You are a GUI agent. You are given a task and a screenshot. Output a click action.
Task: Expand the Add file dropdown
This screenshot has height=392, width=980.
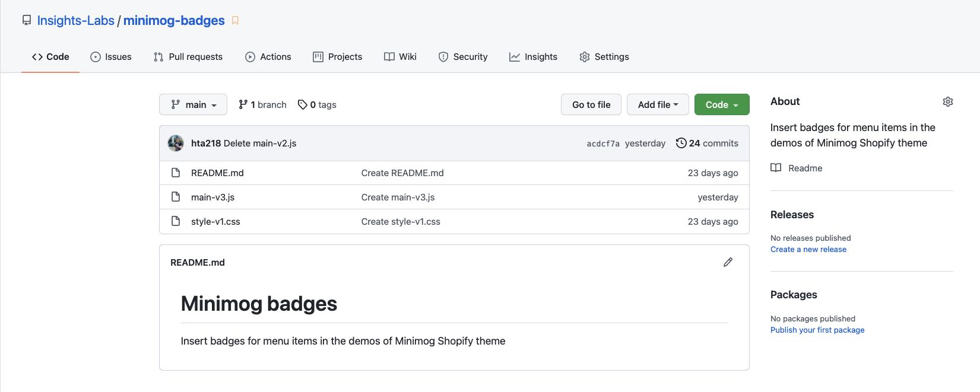click(658, 104)
